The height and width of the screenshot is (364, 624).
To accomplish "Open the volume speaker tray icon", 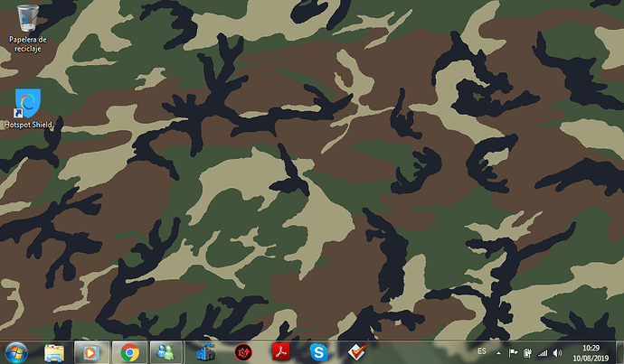I will (558, 353).
